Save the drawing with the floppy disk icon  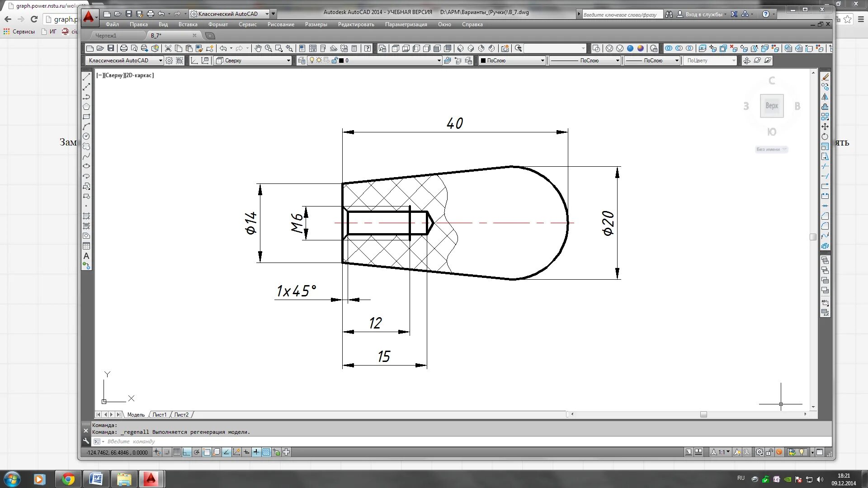click(x=111, y=48)
